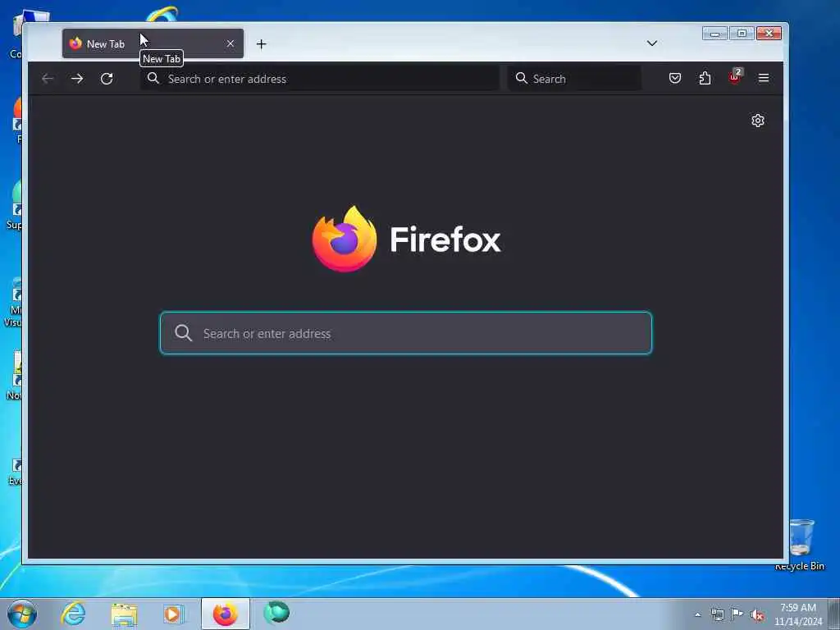Open a new tab with plus button
The width and height of the screenshot is (840, 630).
262,44
